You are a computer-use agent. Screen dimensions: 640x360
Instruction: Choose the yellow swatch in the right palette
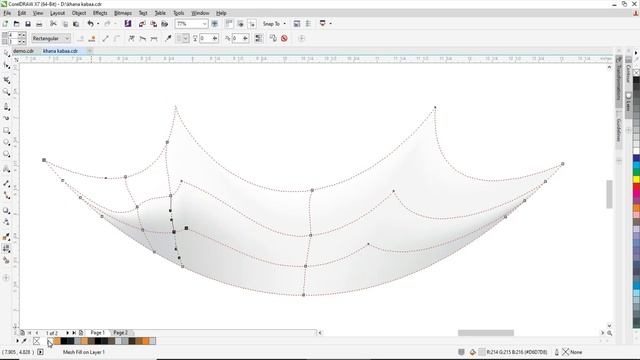(636, 179)
